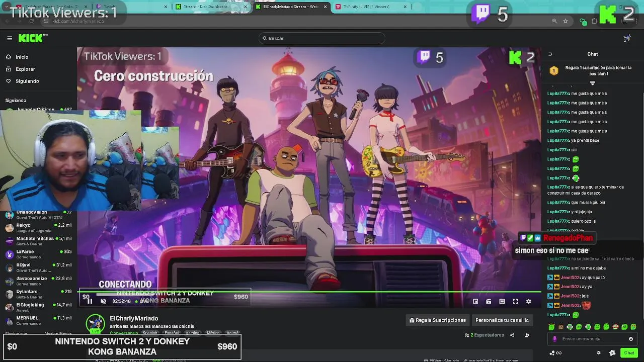Jump to LIVE in the player
The image size is (644, 362).
pyautogui.click(x=143, y=301)
